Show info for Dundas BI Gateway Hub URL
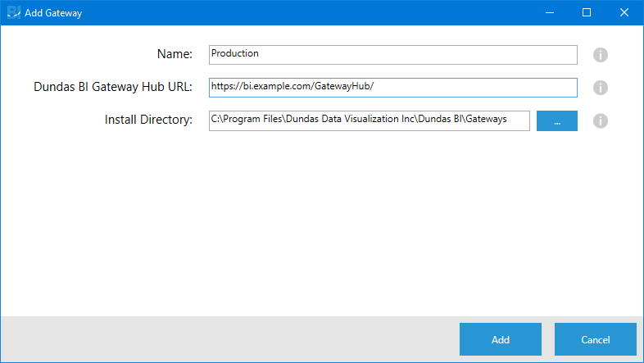Image resolution: width=644 pixels, height=363 pixels. pyautogui.click(x=601, y=88)
